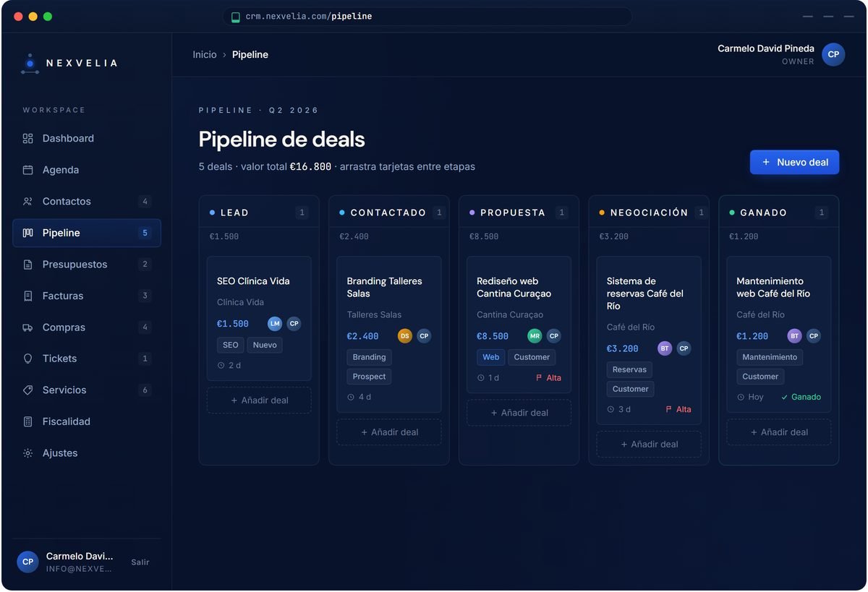
Task: Click the Dashboard grid icon
Action: (27, 138)
